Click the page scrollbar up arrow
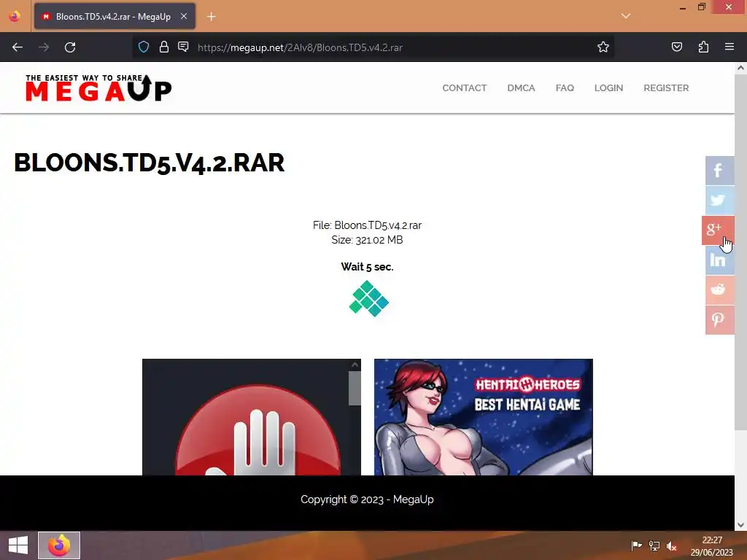 point(740,68)
